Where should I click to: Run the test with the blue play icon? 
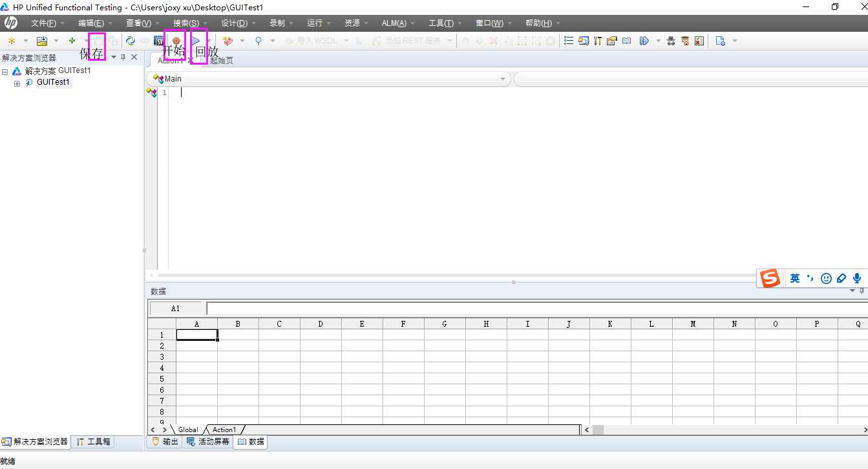196,41
